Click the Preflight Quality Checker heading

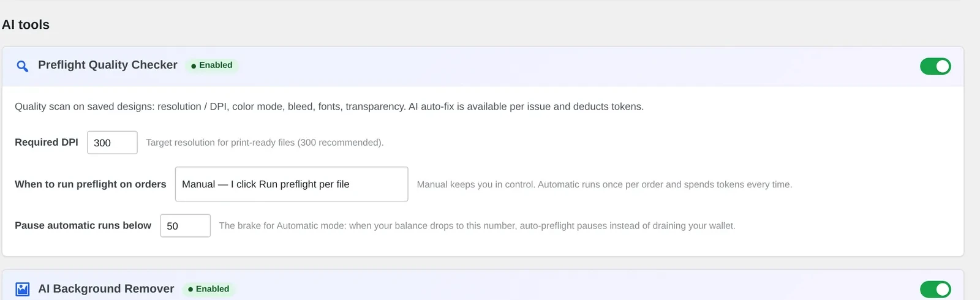point(108,65)
